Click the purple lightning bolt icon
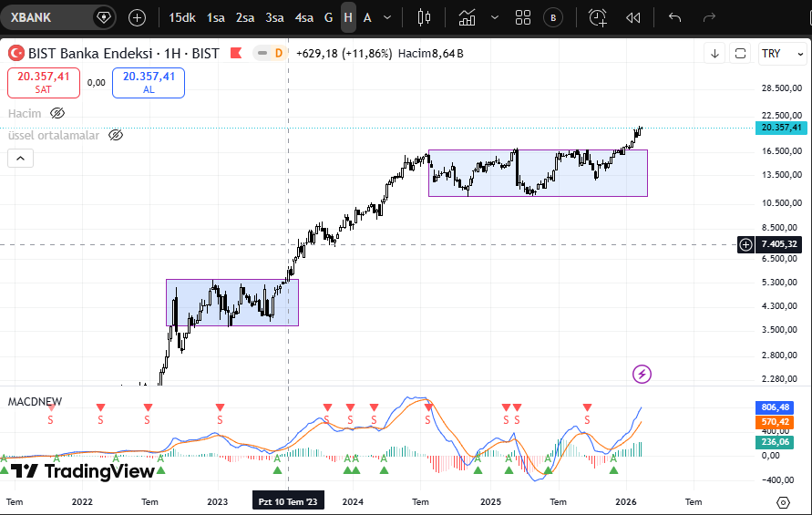The width and height of the screenshot is (812, 515). 642,374
